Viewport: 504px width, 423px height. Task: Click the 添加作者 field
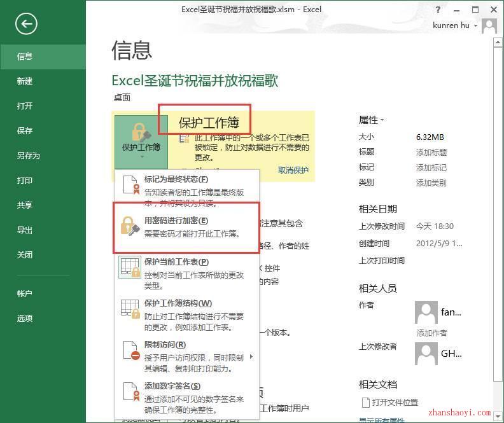point(431,333)
